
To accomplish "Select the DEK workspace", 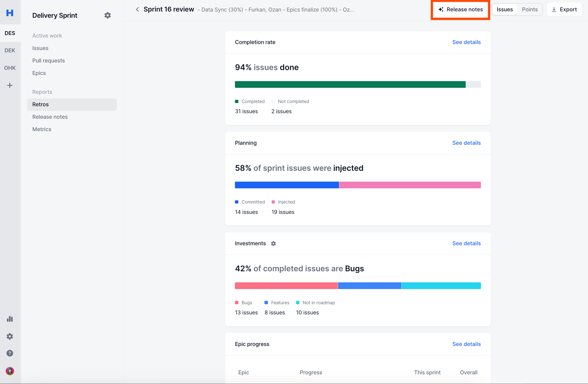I will pos(10,50).
